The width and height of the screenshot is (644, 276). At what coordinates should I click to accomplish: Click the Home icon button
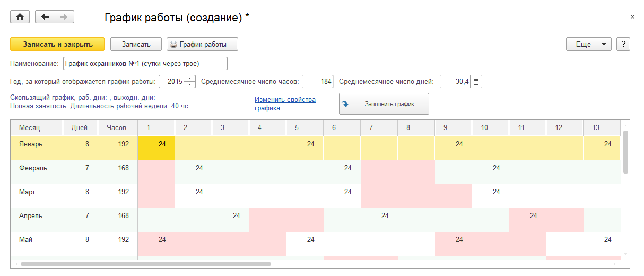(x=20, y=17)
